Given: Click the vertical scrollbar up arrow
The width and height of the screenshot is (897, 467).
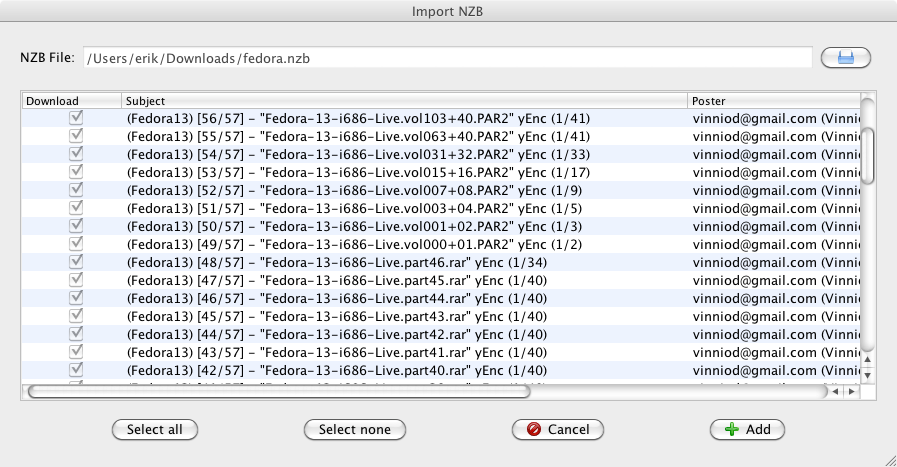Looking at the screenshot, I should coord(867,359).
